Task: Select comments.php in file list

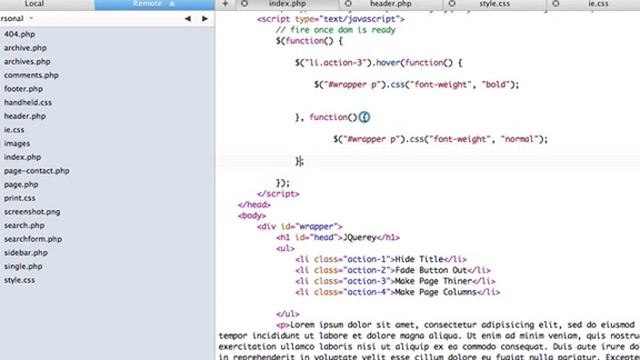Action: 31,75
